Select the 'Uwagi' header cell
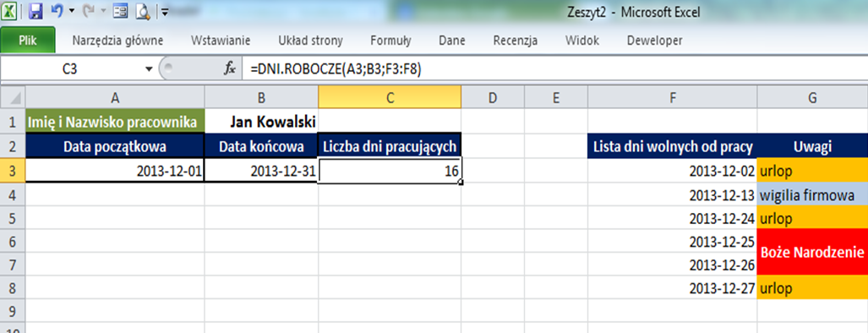This screenshot has width=868, height=333. tap(812, 146)
